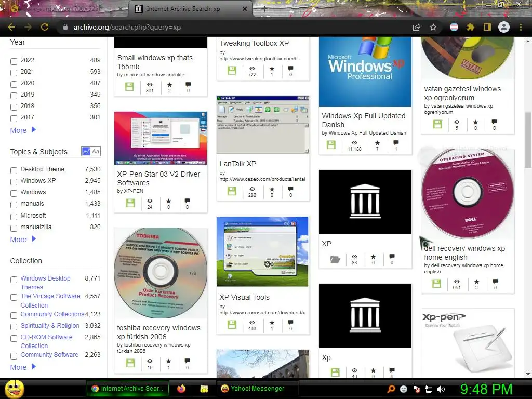Click floppy icon under toshiba recovery windows xp
Viewport: 532px width, 399px height.
(x=130, y=363)
